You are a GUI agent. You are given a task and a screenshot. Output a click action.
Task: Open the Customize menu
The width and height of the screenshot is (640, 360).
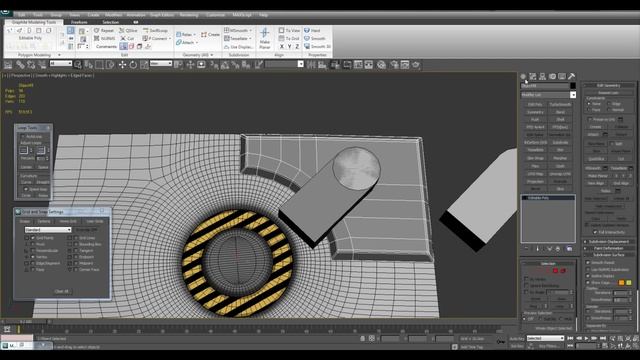click(x=215, y=15)
